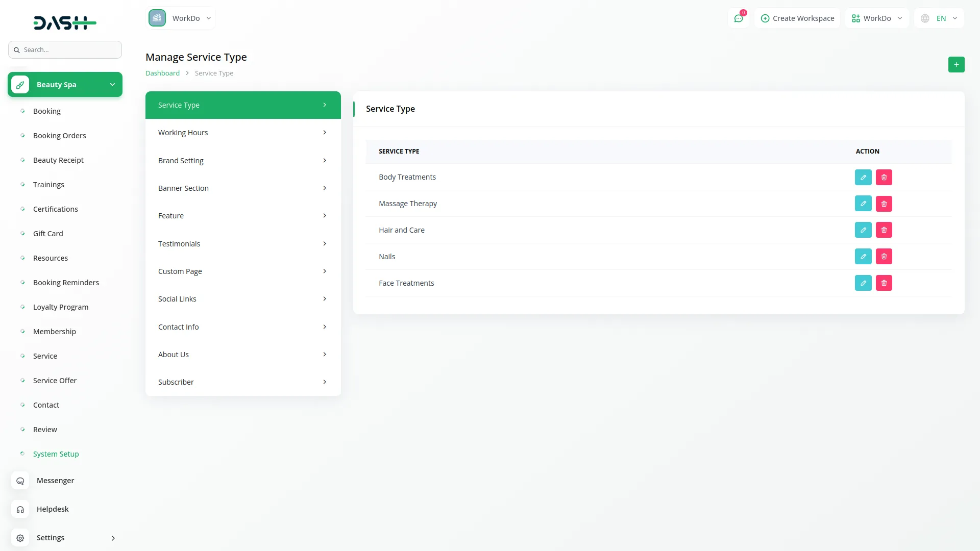The image size is (980, 551).
Task: Click the Messenger sidebar icon
Action: [x=20, y=481]
